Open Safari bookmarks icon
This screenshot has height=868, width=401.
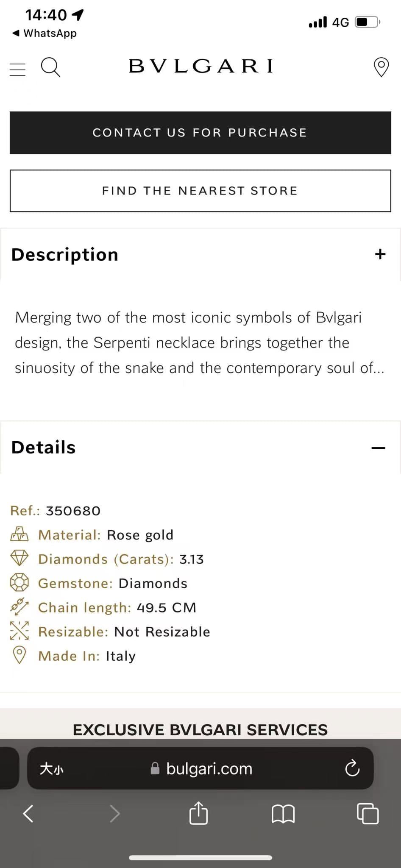(x=283, y=813)
